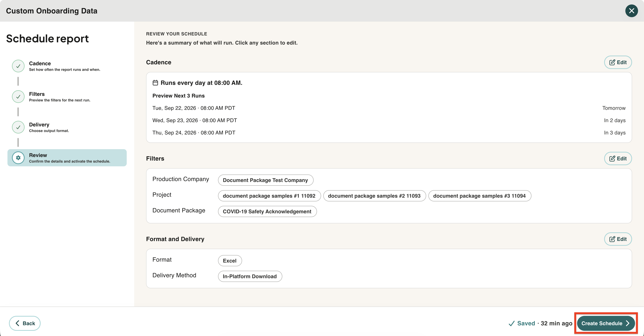
Task: Edit the Format and Delivery section
Action: (618, 239)
